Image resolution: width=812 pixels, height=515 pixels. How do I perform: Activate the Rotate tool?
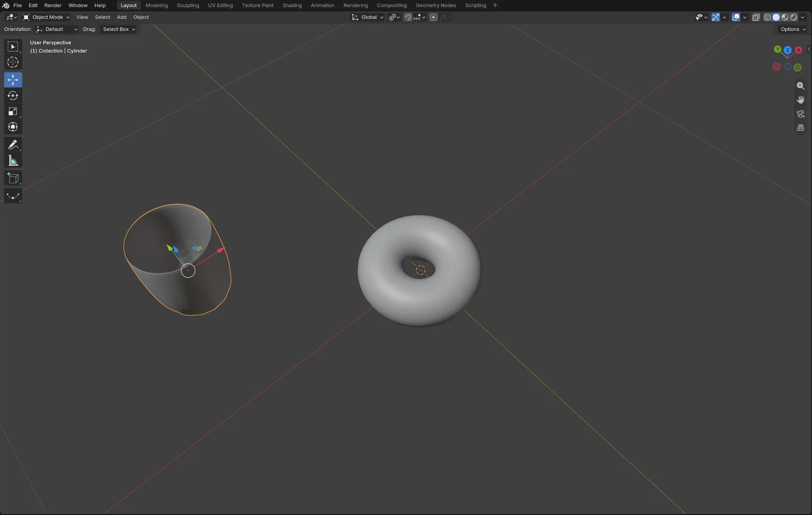tap(13, 96)
